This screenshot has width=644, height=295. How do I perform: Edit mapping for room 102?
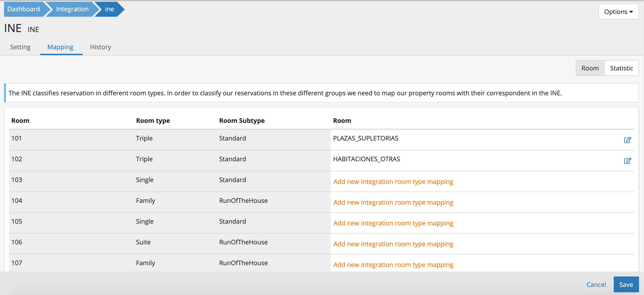click(627, 161)
